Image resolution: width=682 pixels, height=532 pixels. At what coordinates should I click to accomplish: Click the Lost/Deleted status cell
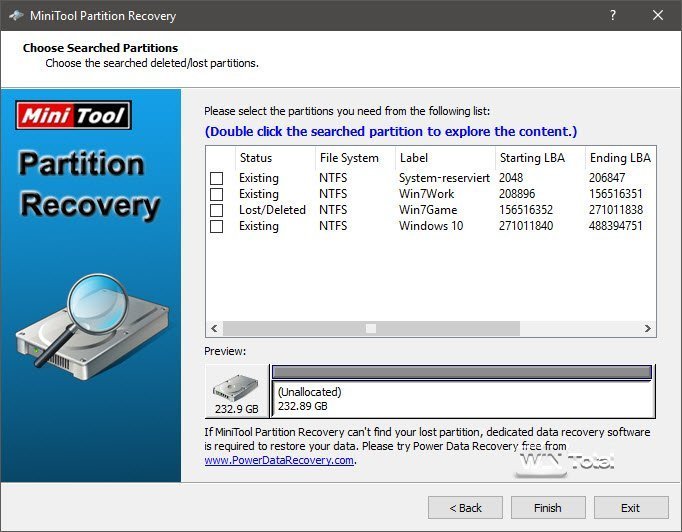[x=272, y=210]
